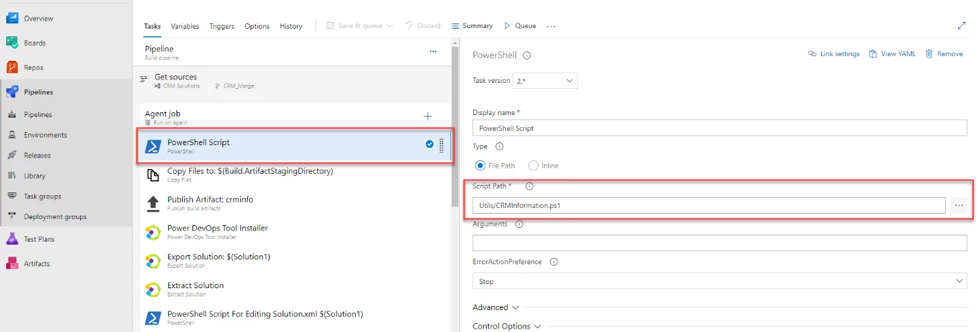Click PowerShell icon for Editing Solution.xml task
980x332 pixels.
coord(153,318)
